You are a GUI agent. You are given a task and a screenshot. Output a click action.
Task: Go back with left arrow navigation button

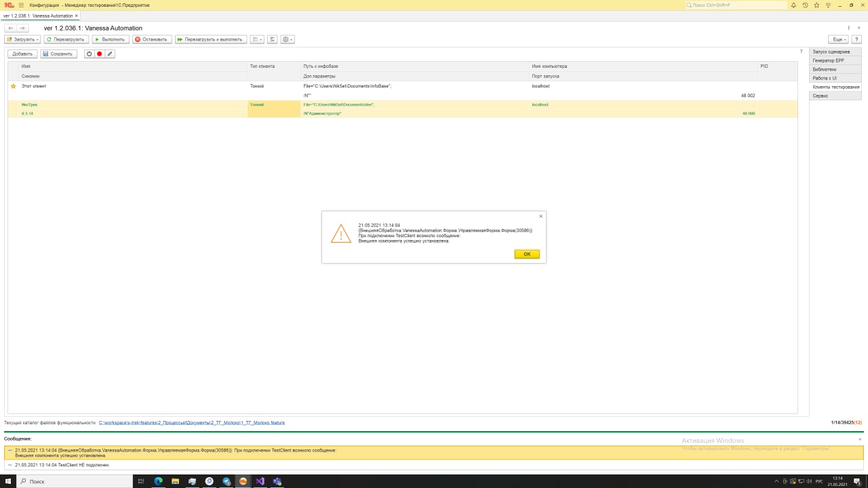[10, 28]
